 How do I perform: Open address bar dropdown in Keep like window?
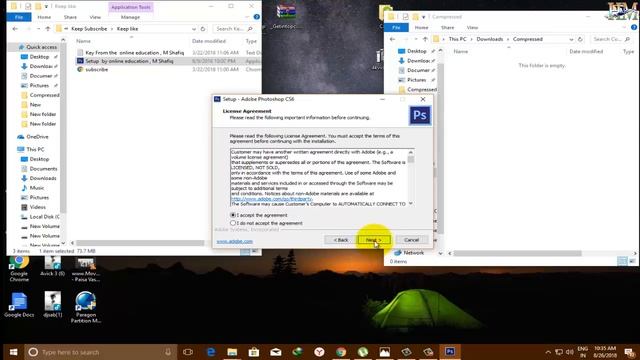(x=194, y=29)
